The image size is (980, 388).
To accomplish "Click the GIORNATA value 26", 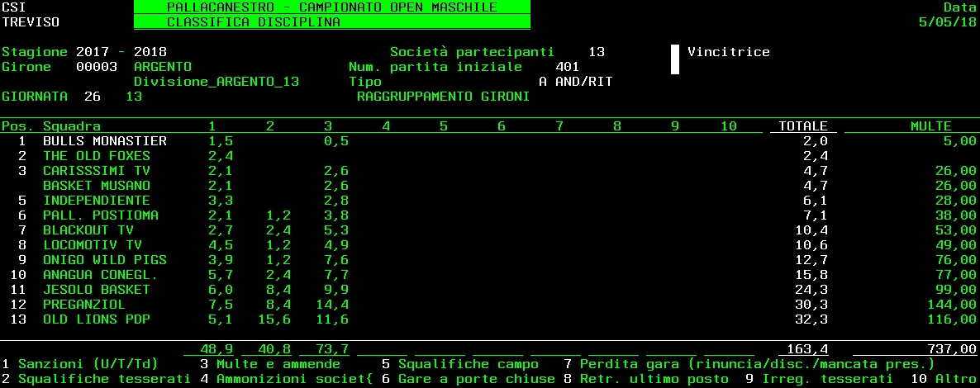I will [93, 97].
